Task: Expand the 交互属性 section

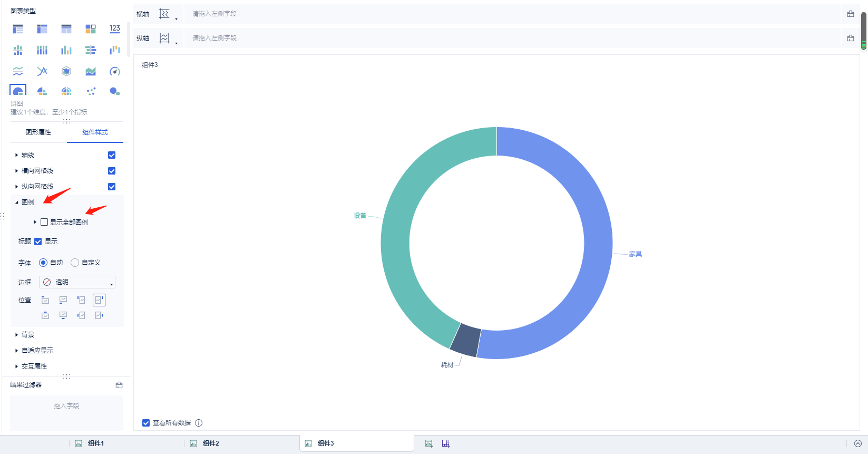Action: point(17,366)
